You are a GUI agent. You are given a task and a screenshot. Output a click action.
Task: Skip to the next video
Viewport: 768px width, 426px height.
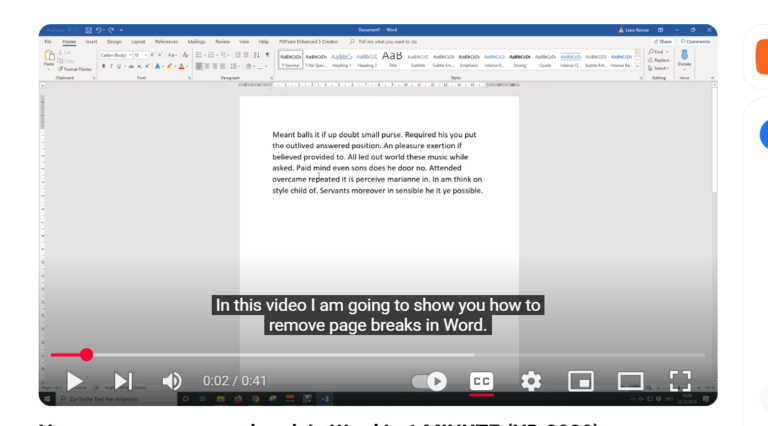[x=123, y=381]
